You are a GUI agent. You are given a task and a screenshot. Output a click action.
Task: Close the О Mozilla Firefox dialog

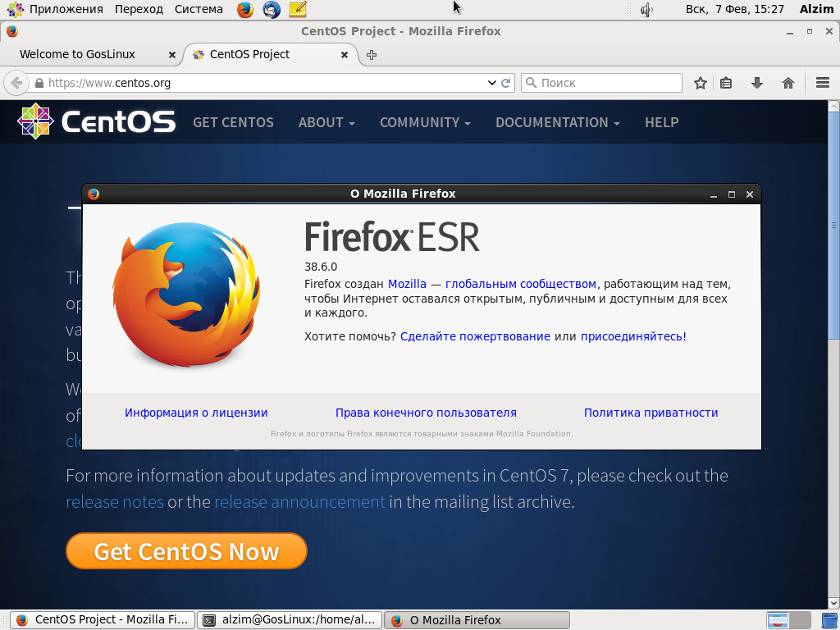click(x=750, y=194)
